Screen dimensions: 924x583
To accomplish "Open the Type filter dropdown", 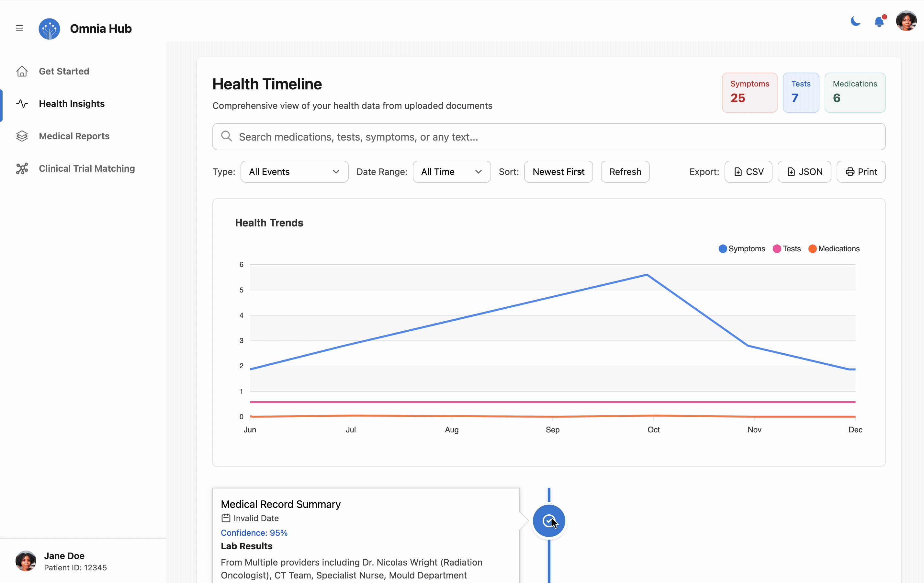I will tap(294, 172).
